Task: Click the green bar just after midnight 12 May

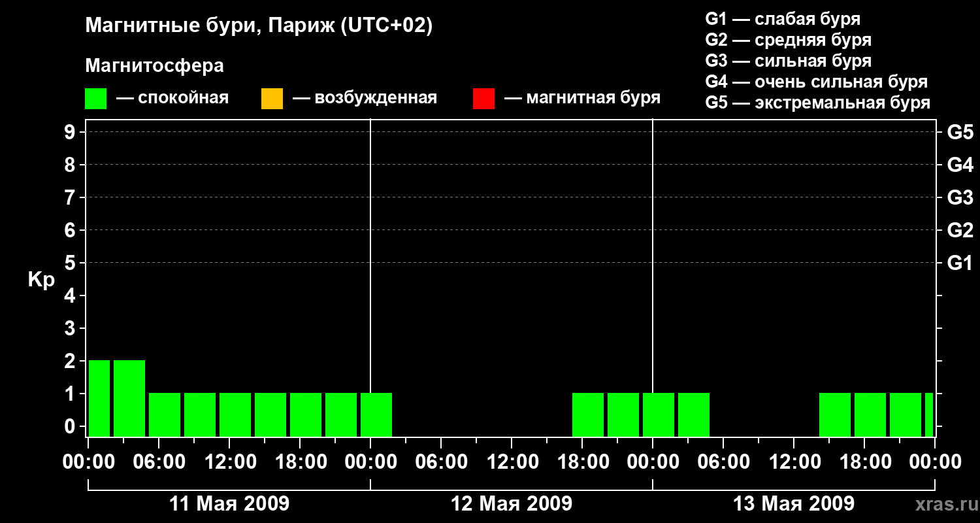Action: (376, 414)
